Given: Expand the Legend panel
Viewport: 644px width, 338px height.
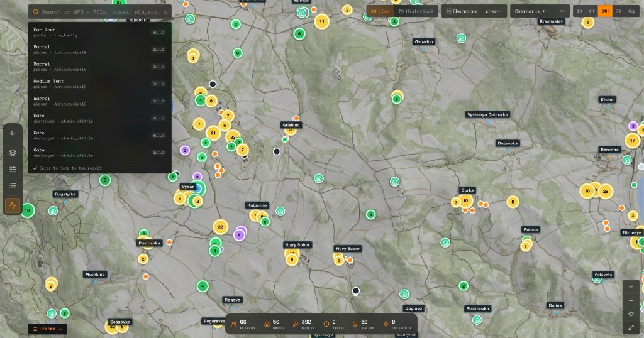Looking at the screenshot, I should pyautogui.click(x=48, y=329).
